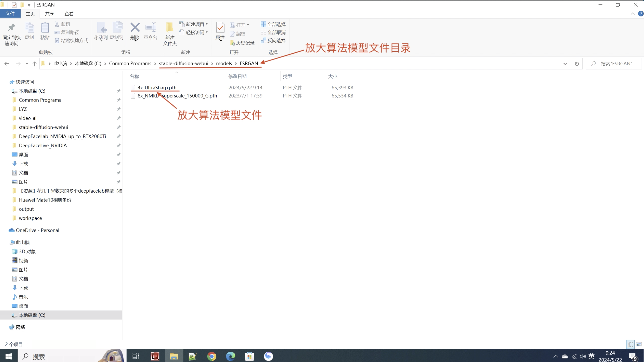Click the Paste (粘贴) ribbon icon
Screen dimensions: 644x362
[x=45, y=27]
